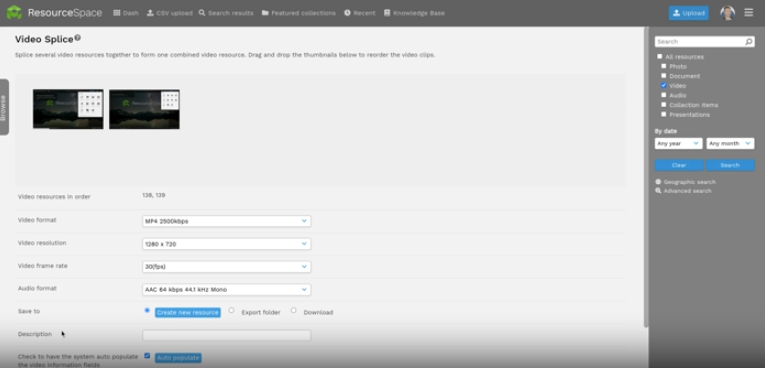Click the magnifier icon in search box
The width and height of the screenshot is (765, 368).
(749, 42)
